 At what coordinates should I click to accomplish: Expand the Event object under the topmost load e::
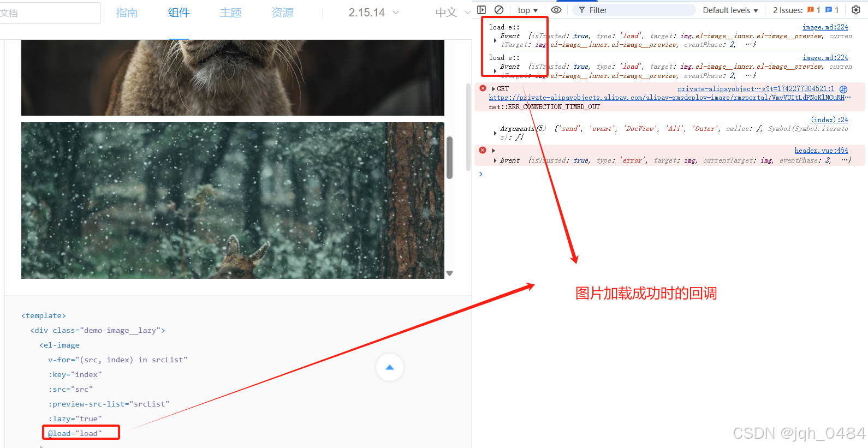pos(495,40)
